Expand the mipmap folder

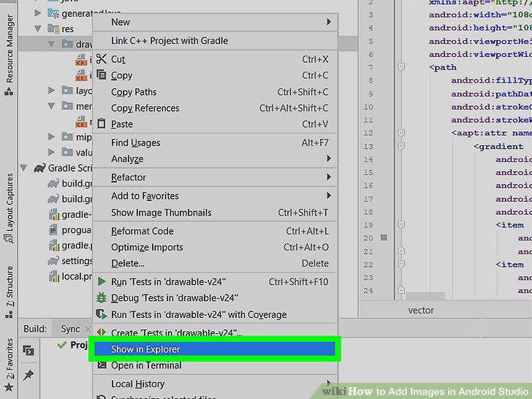click(51, 137)
